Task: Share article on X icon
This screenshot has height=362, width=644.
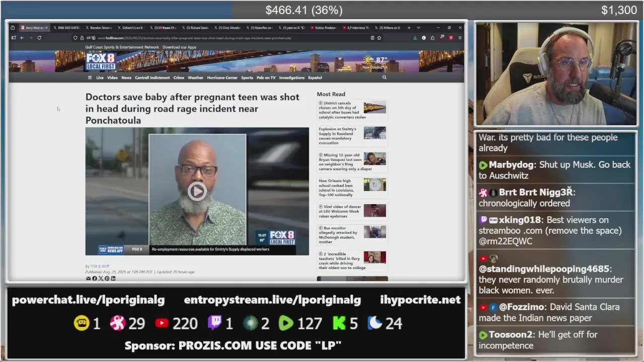Action: point(101,279)
